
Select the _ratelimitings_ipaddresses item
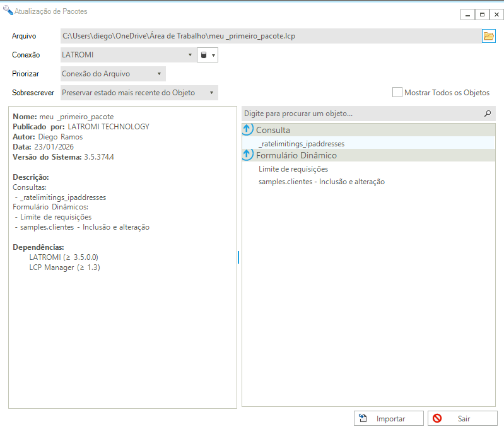[302, 144]
